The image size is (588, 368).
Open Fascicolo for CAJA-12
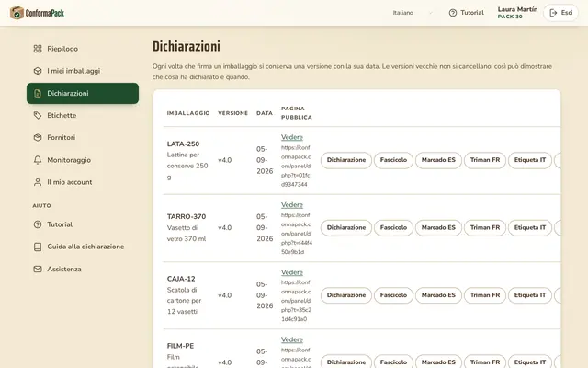[x=393, y=295]
